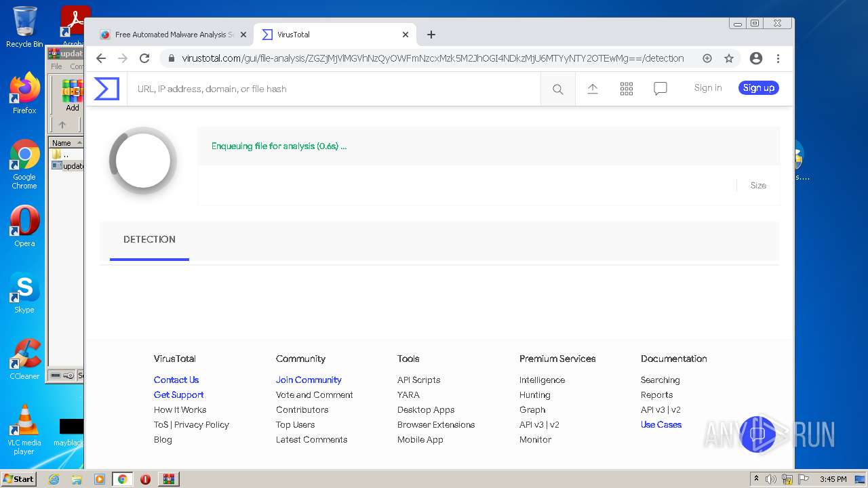Open the Monitor link

[x=535, y=440]
